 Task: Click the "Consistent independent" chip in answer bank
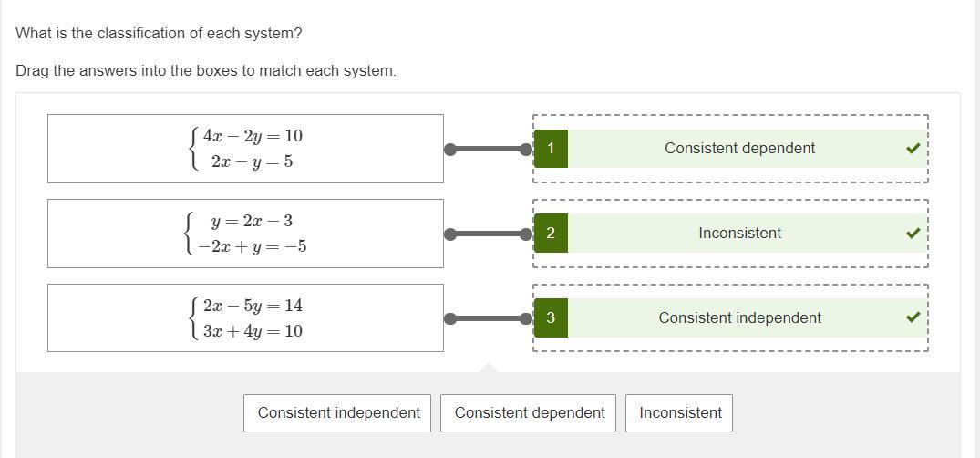[339, 413]
